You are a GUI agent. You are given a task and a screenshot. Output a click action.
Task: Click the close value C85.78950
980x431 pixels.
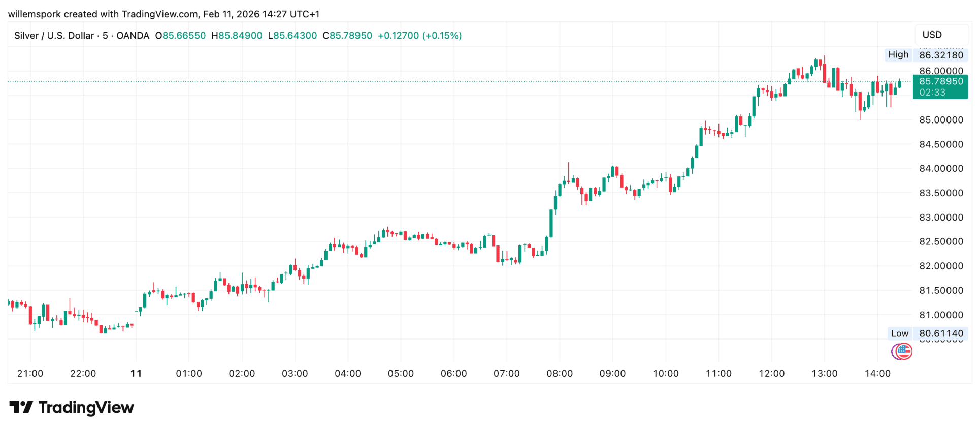pyautogui.click(x=347, y=36)
